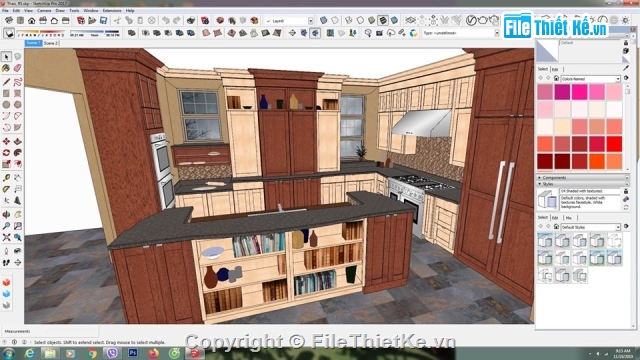Open the Camera menu
Screen dimensions: 640x360
[x=44, y=11]
